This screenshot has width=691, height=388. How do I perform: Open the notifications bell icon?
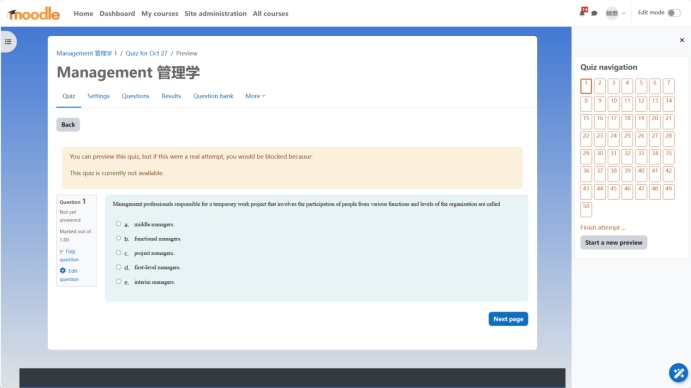tap(583, 12)
